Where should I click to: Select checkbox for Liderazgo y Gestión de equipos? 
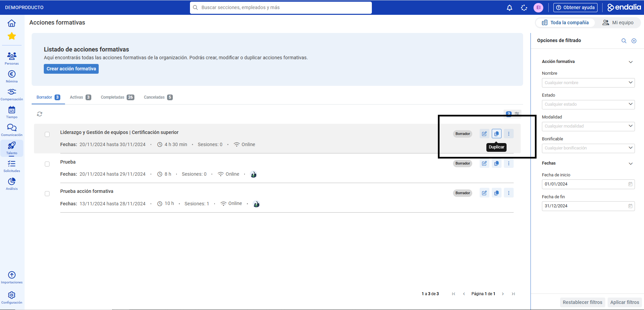[x=47, y=134]
